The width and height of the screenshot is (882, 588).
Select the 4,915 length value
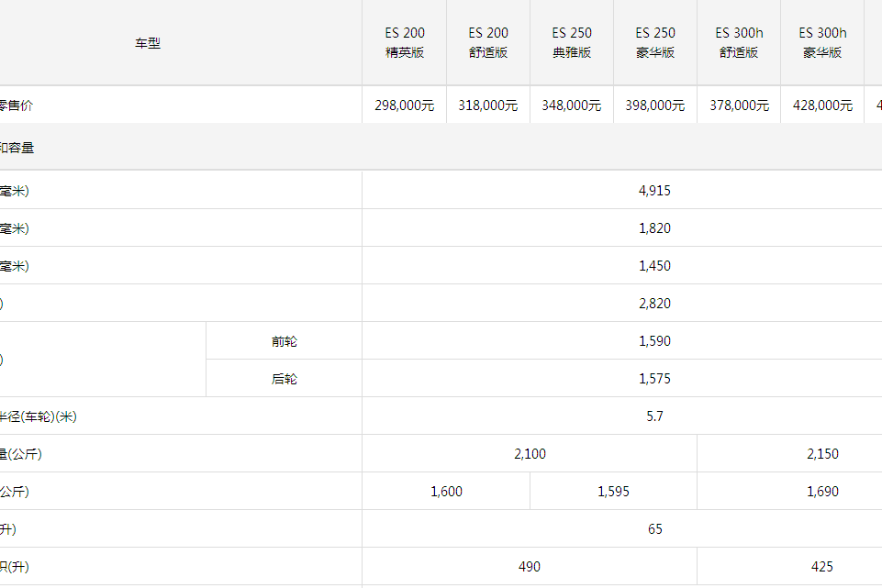coord(654,191)
